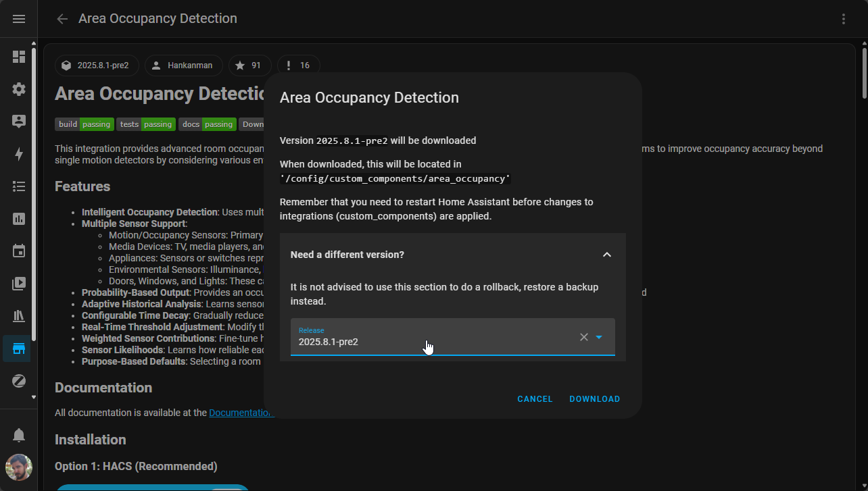The width and height of the screenshot is (868, 491).
Task: Open the notifications bell
Action: 19,434
